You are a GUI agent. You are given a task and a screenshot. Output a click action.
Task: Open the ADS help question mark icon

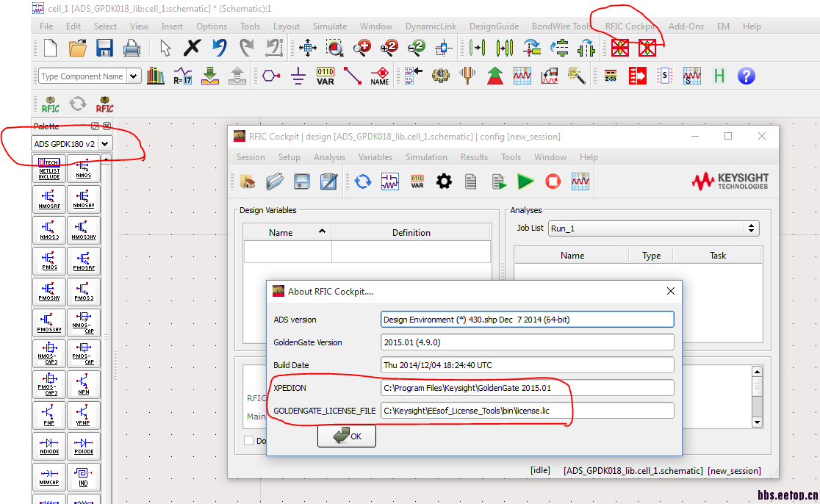point(747,76)
